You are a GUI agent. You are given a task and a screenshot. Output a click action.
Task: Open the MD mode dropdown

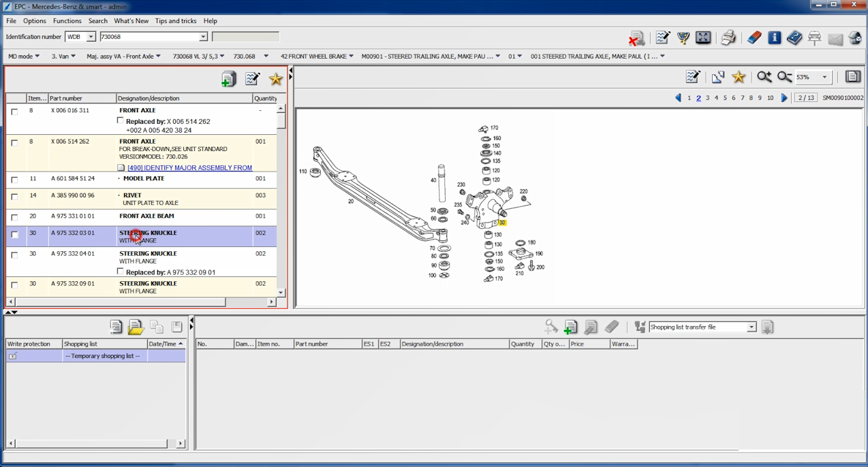point(24,57)
